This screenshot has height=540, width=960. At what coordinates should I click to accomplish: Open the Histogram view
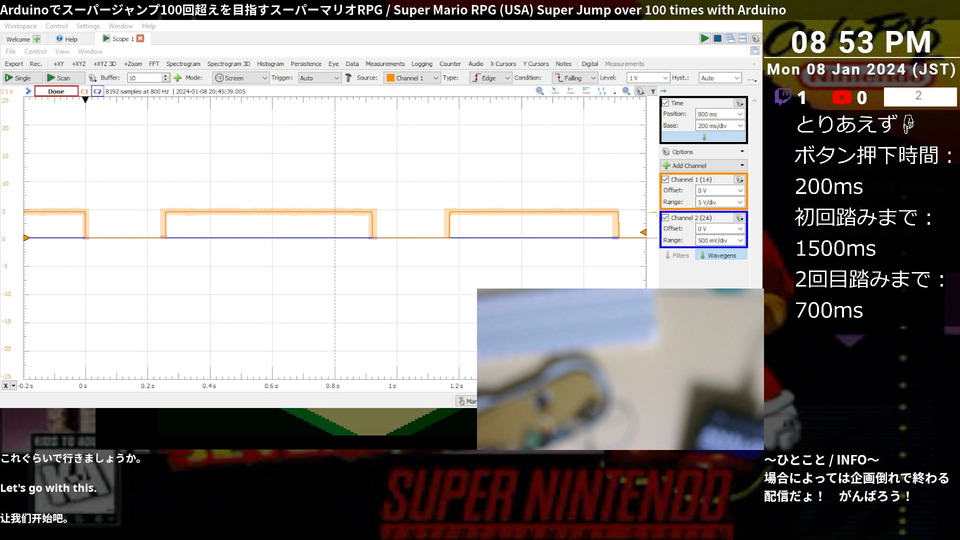click(x=270, y=64)
